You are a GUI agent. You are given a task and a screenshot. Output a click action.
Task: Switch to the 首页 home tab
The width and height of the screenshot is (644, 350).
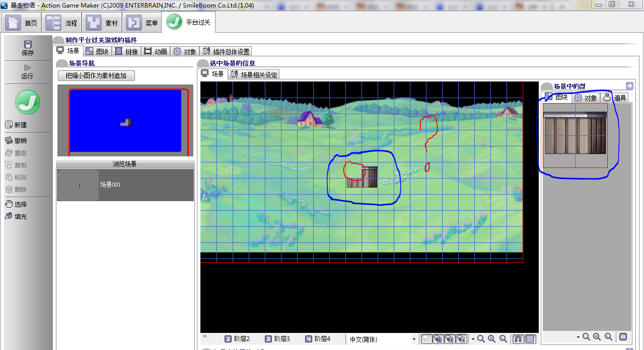click(x=22, y=23)
